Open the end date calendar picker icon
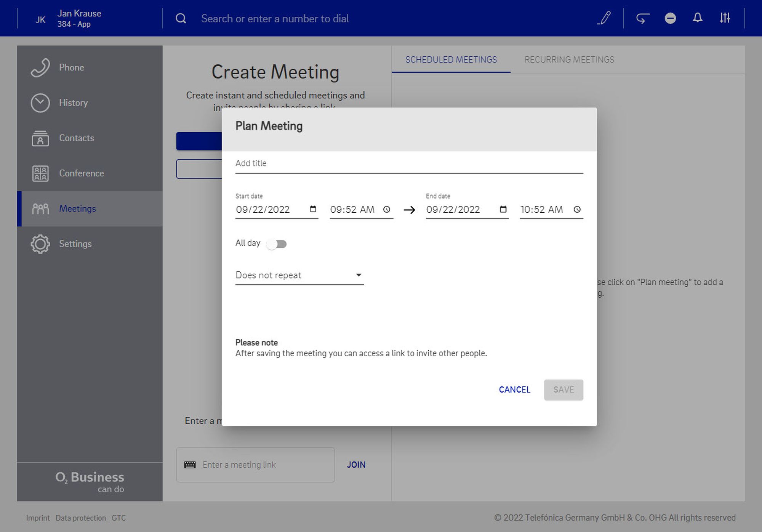This screenshot has height=532, width=762. pyautogui.click(x=503, y=209)
